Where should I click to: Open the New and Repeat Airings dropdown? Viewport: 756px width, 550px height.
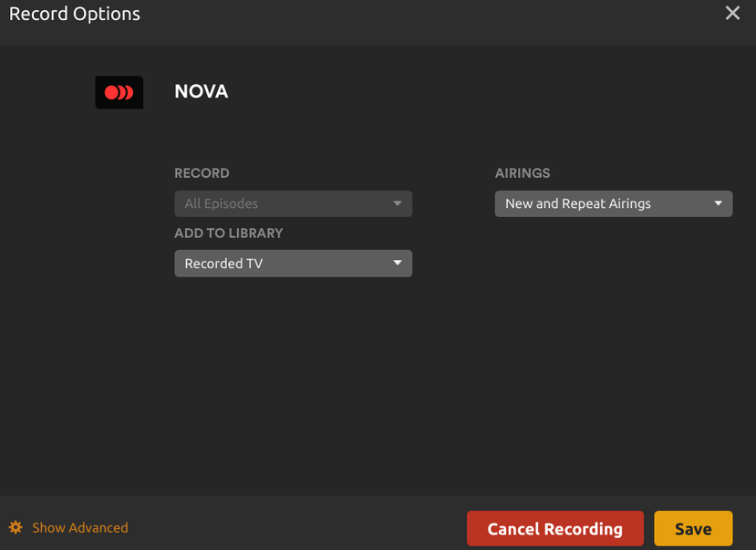[613, 203]
